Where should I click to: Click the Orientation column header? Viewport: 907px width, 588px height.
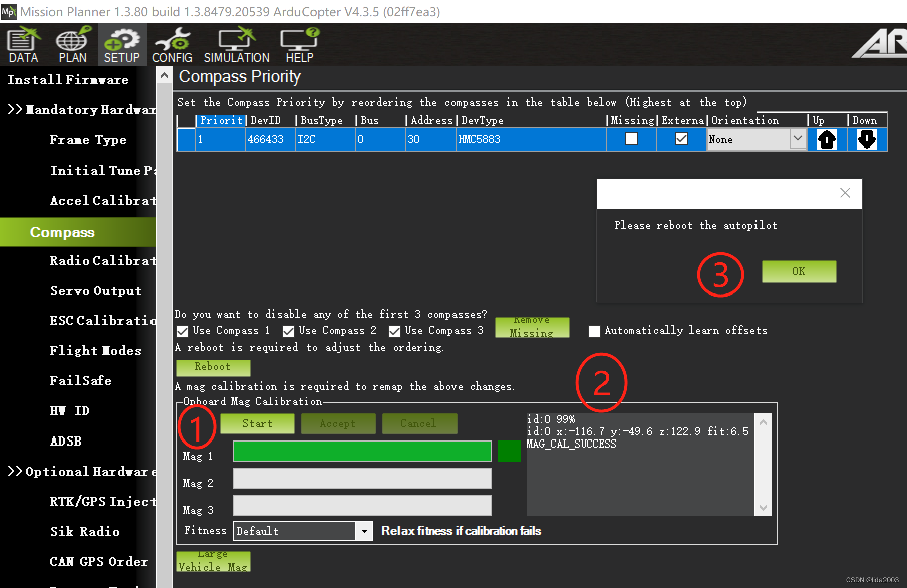(x=757, y=121)
